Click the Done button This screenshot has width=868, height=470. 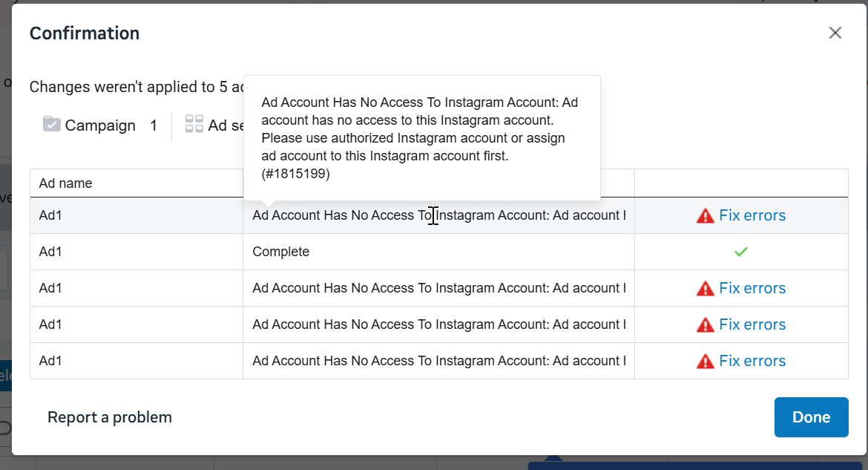click(x=811, y=417)
